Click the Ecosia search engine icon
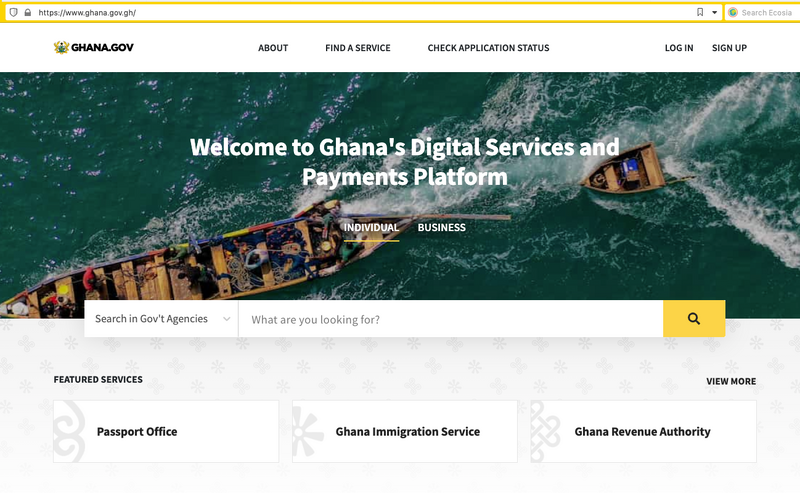800x493 pixels. coord(733,12)
